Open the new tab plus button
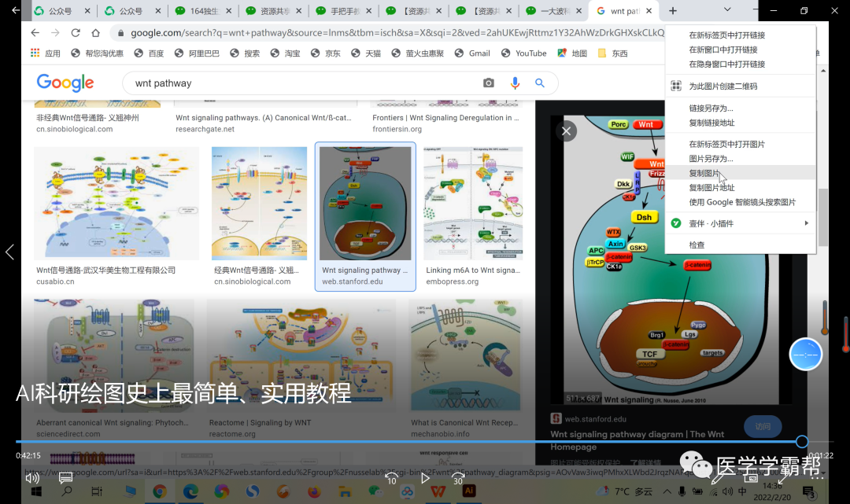Image resolution: width=850 pixels, height=504 pixels. coord(673,11)
